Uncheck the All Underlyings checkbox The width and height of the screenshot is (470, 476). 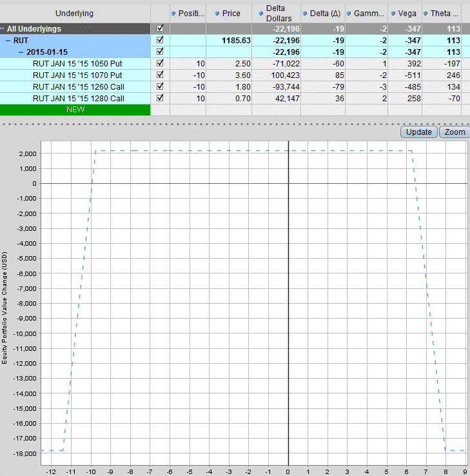[x=160, y=28]
